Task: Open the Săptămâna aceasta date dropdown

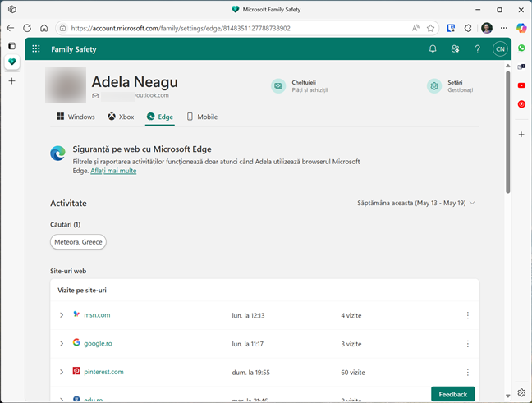Action: point(416,203)
